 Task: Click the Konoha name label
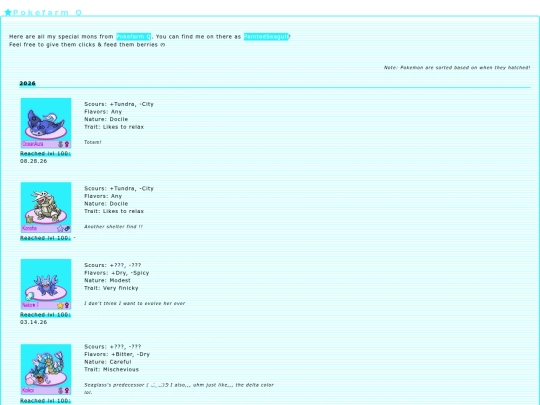29,228
